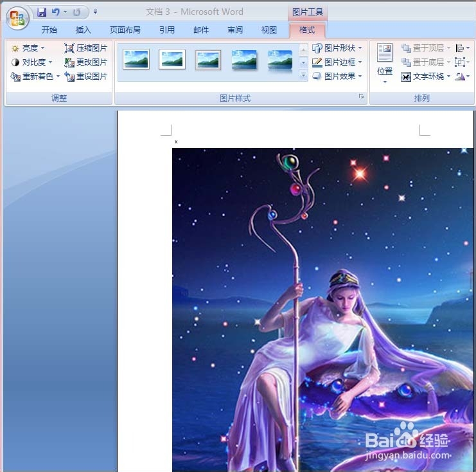Switch to the 视图 tab
The height and width of the screenshot is (472, 476).
point(269,30)
